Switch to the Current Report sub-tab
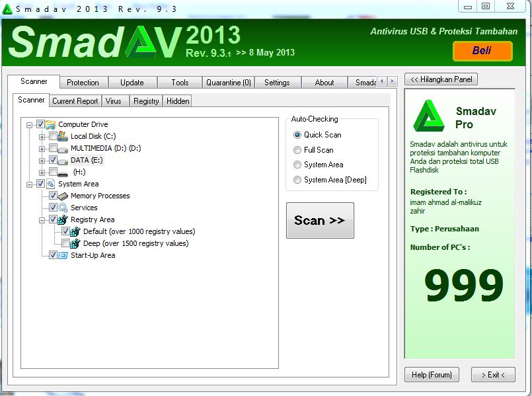This screenshot has height=396, width=532. (75, 101)
